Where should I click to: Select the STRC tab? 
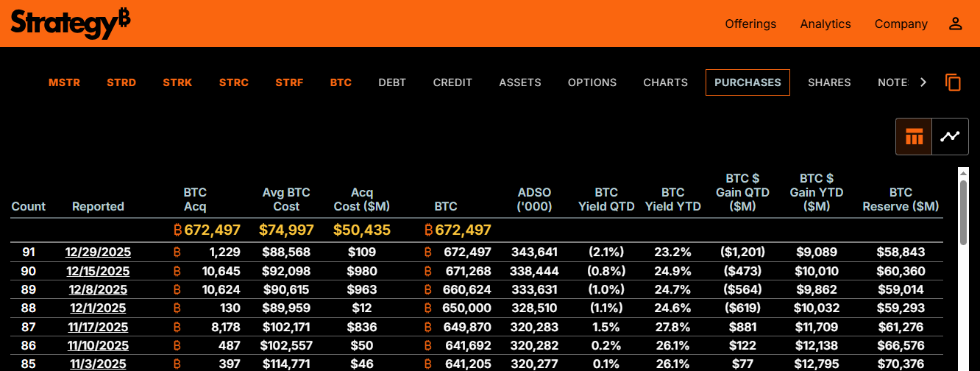pyautogui.click(x=234, y=82)
